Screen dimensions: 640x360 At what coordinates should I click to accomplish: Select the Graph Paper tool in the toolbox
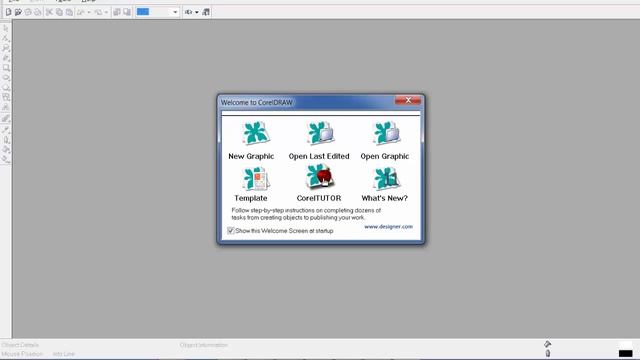click(x=6, y=97)
